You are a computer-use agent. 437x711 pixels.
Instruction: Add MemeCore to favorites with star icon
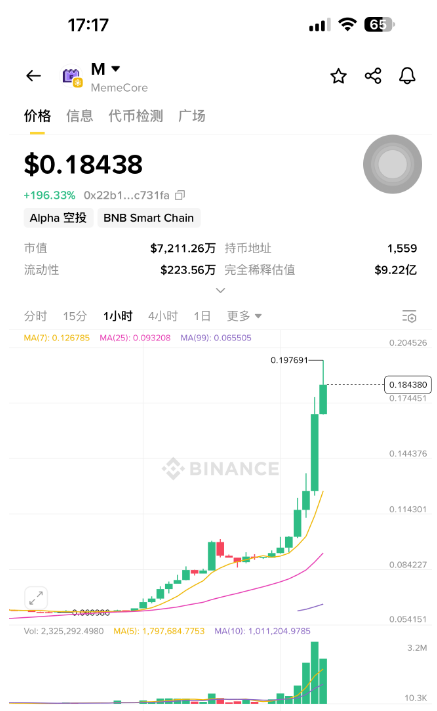click(x=338, y=76)
